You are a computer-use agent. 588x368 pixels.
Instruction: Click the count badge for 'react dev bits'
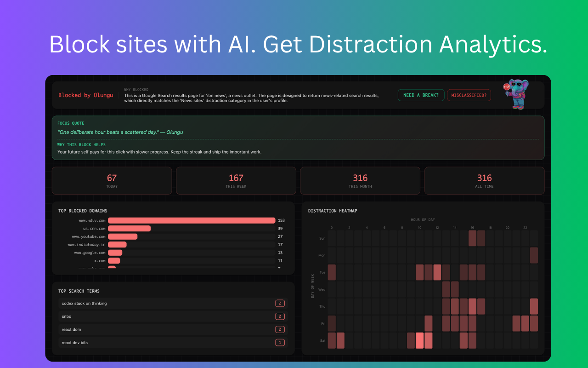click(x=280, y=343)
